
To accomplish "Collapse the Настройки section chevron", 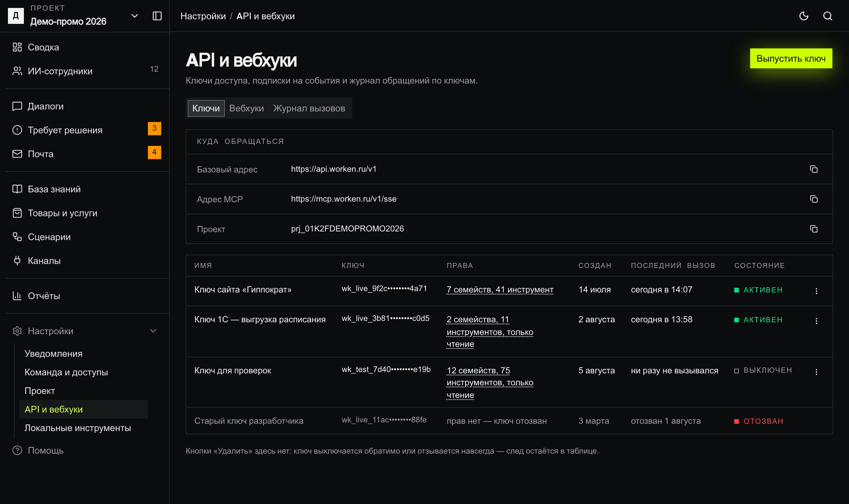I will 153,331.
